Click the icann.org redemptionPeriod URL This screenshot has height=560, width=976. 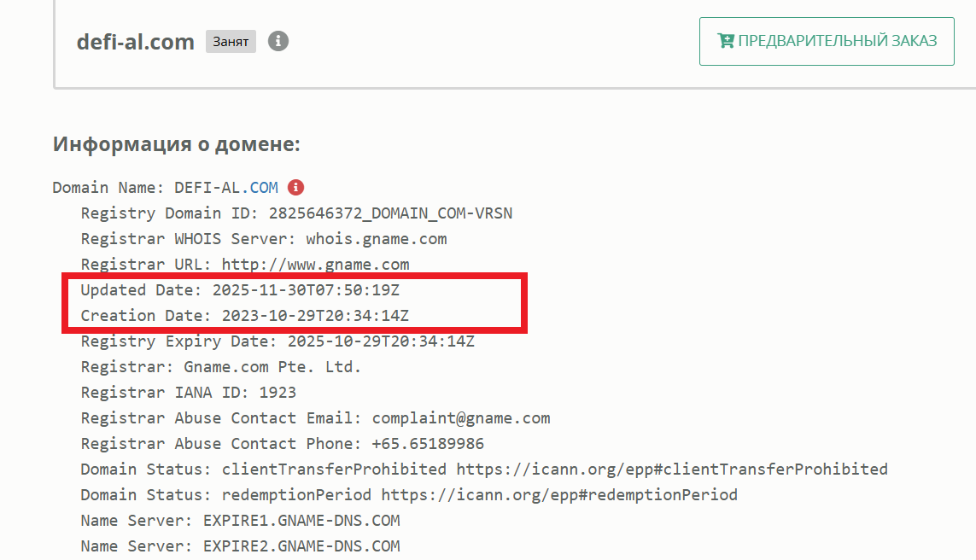tap(559, 495)
